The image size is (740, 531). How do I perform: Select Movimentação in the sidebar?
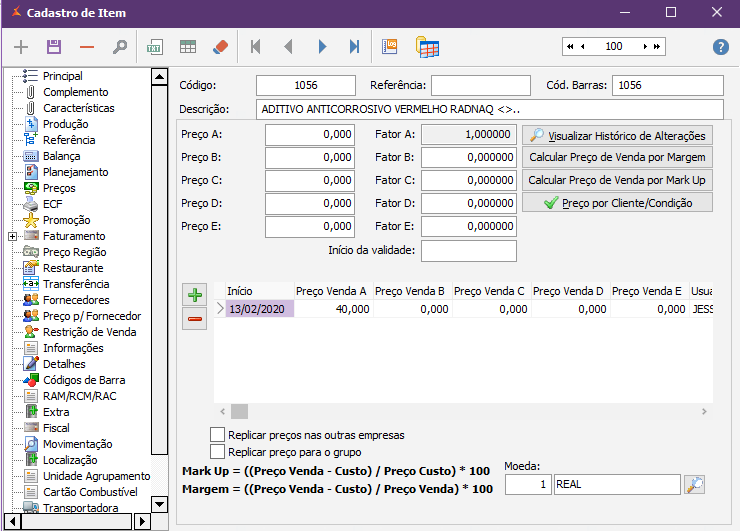click(77, 444)
